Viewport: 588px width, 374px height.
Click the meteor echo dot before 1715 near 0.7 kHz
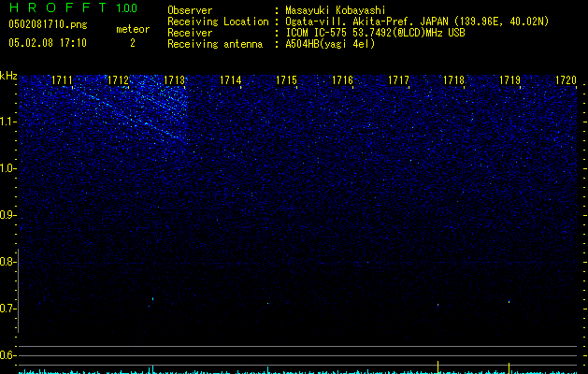tap(267, 303)
